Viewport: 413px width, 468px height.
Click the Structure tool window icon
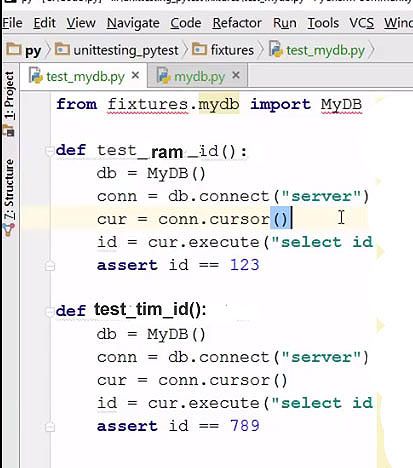click(9, 230)
